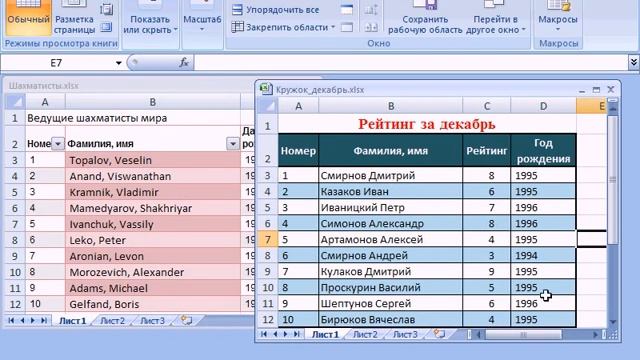Select cell Gelfand, Boris
The width and height of the screenshot is (640, 360).
point(153,304)
